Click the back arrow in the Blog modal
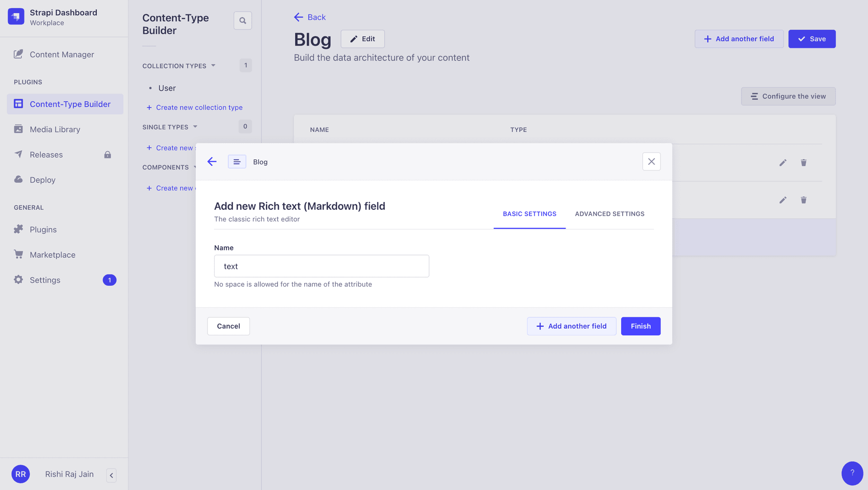Viewport: 868px width, 490px height. pyautogui.click(x=212, y=162)
